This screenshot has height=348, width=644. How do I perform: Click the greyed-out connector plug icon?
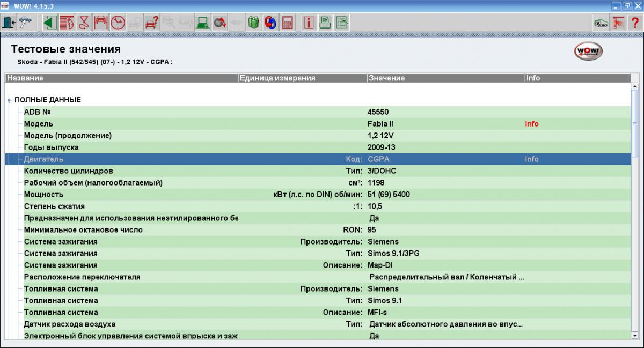coord(236,23)
